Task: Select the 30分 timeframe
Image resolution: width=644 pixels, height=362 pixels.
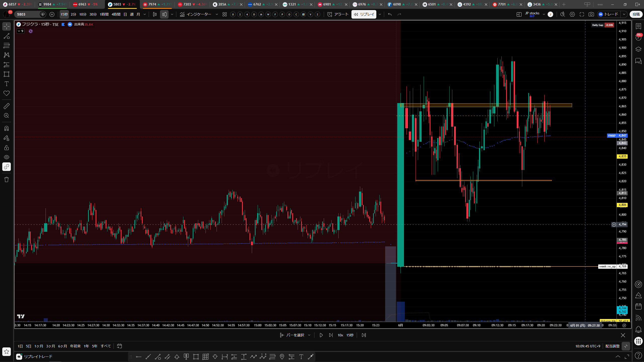Action: pos(93,14)
